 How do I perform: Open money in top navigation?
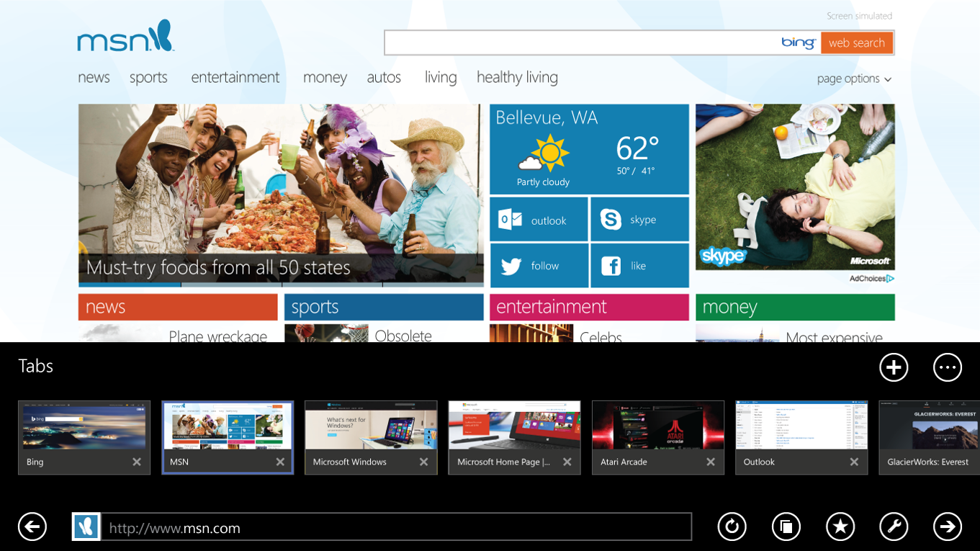click(x=325, y=77)
